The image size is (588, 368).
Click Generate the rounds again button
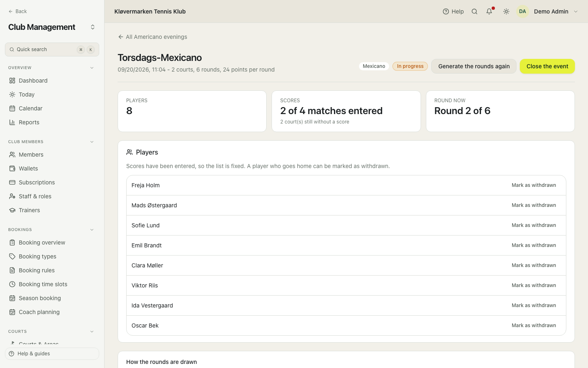[x=474, y=66]
